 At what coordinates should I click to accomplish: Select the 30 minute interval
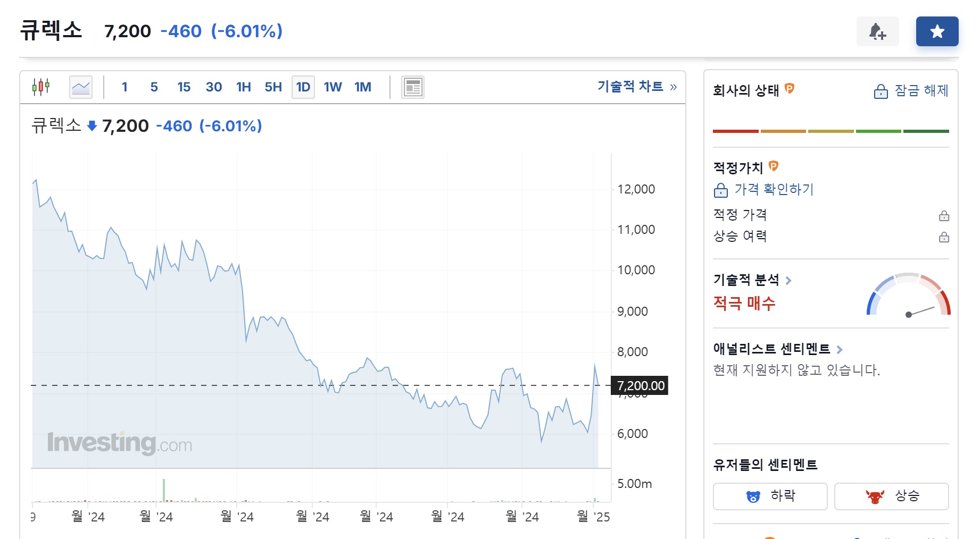pos(214,87)
